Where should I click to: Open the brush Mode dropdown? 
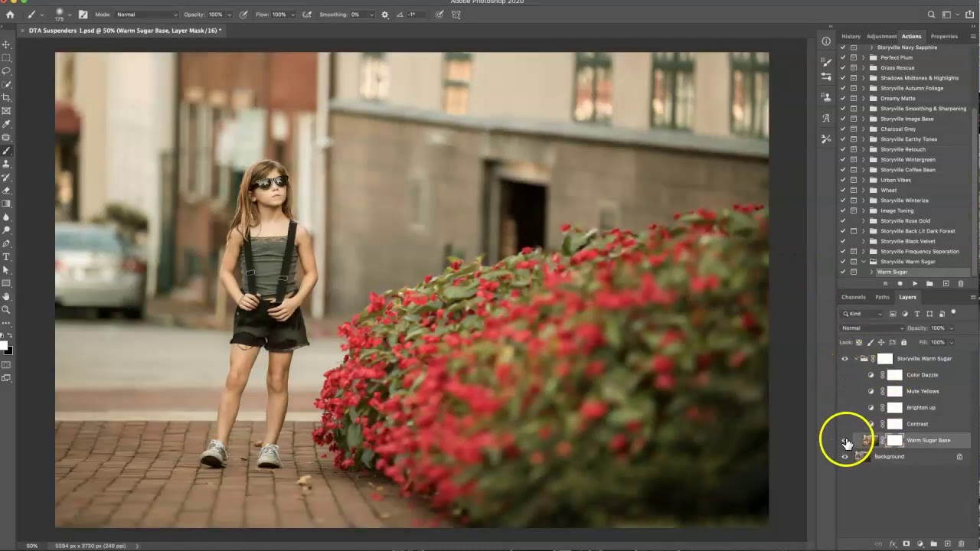(x=147, y=15)
